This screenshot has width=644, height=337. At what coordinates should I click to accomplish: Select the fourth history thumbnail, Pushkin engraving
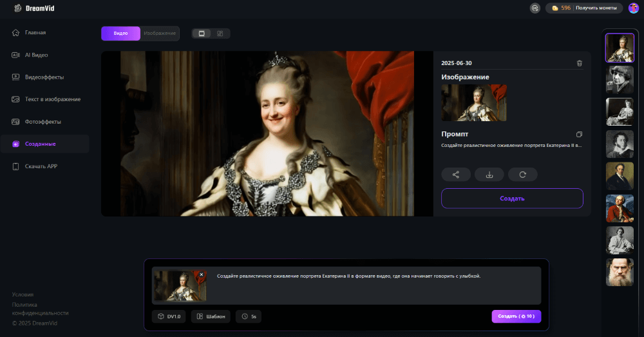pyautogui.click(x=620, y=144)
